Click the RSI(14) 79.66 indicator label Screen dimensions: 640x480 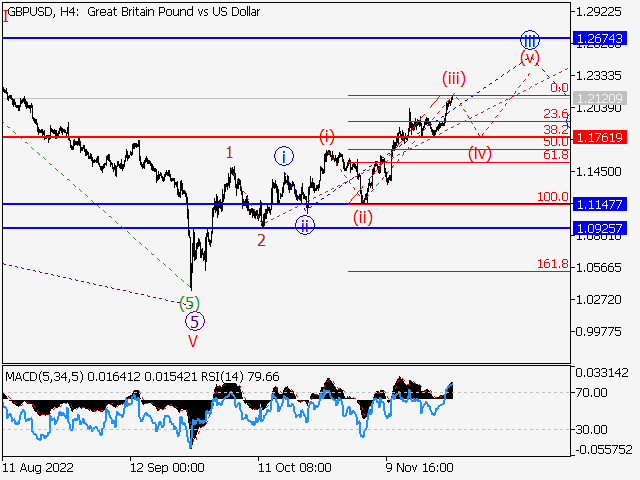point(240,376)
